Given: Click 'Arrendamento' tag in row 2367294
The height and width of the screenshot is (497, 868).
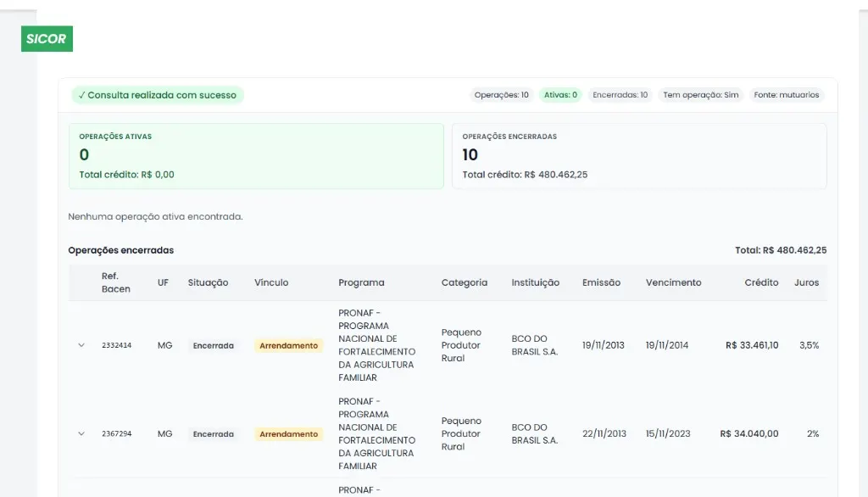Looking at the screenshot, I should 288,434.
